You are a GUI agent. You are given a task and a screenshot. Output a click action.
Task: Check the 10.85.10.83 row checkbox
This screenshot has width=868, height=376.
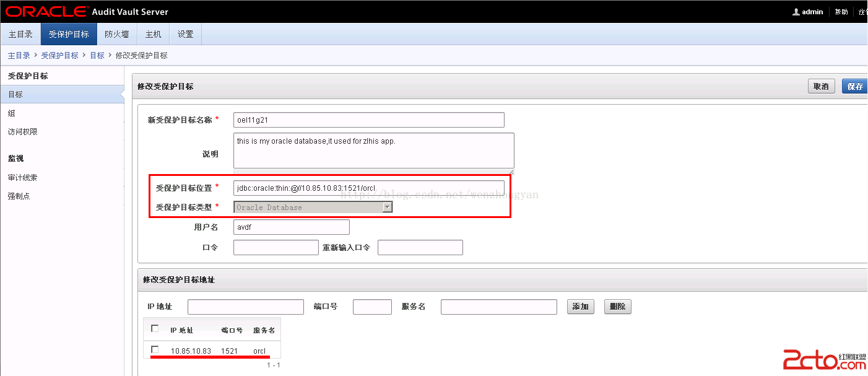(x=155, y=350)
